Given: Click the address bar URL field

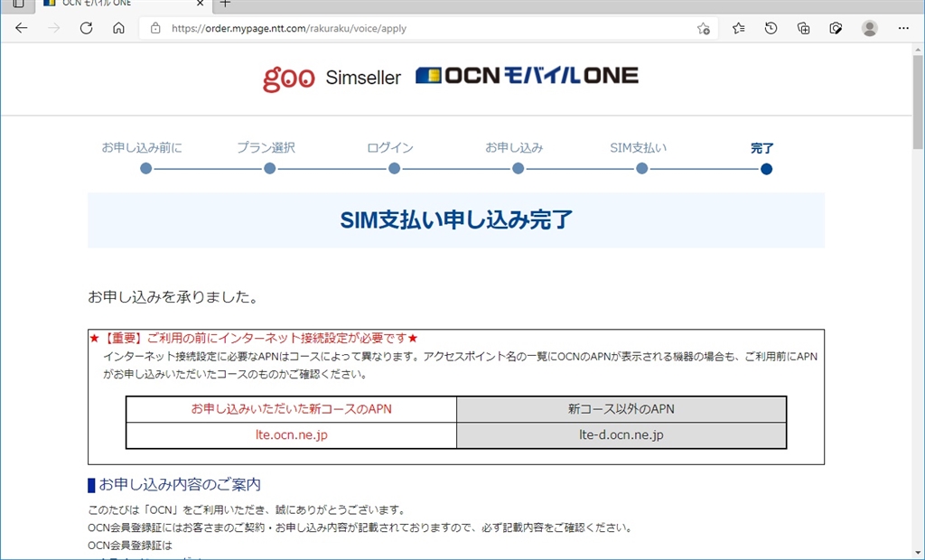Looking at the screenshot, I should (429, 28).
